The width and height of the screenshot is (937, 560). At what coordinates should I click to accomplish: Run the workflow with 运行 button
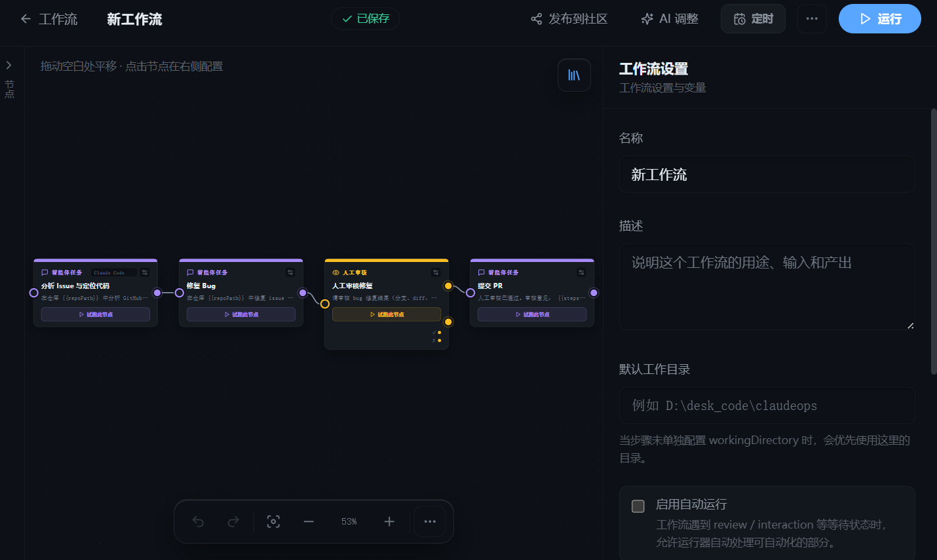(879, 18)
